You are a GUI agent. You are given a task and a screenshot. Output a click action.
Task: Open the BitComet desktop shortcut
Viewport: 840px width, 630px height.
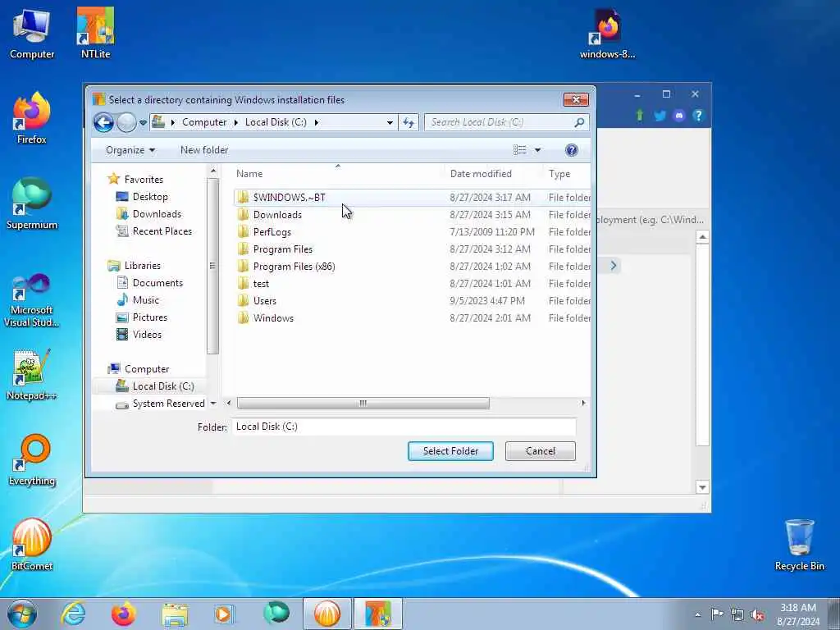[x=32, y=546]
